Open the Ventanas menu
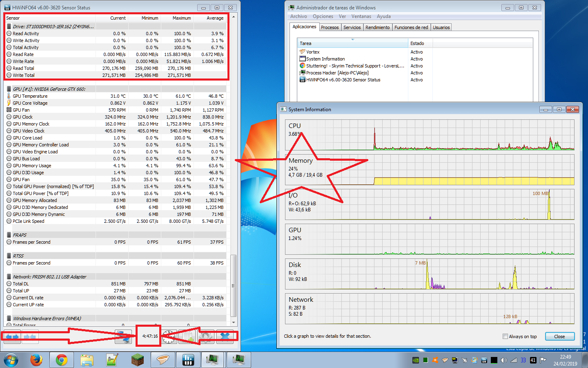The width and height of the screenshot is (588, 368). [361, 16]
